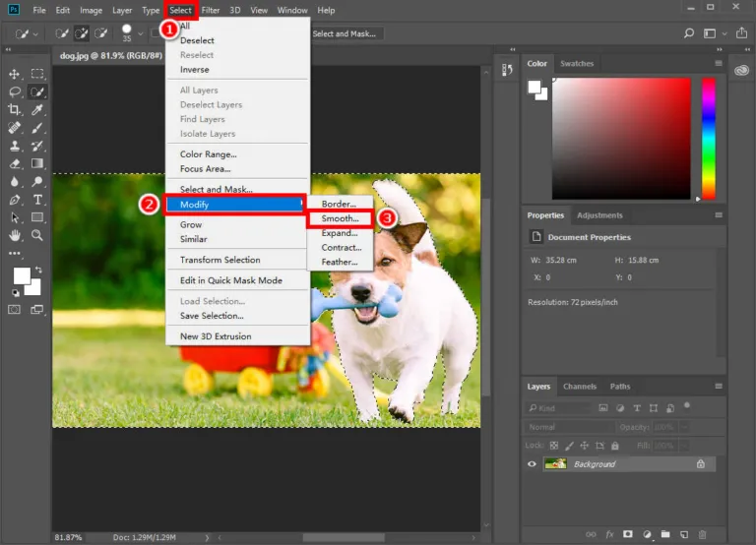Collapse the toolbox with double-arrow

pyautogui.click(x=8, y=49)
